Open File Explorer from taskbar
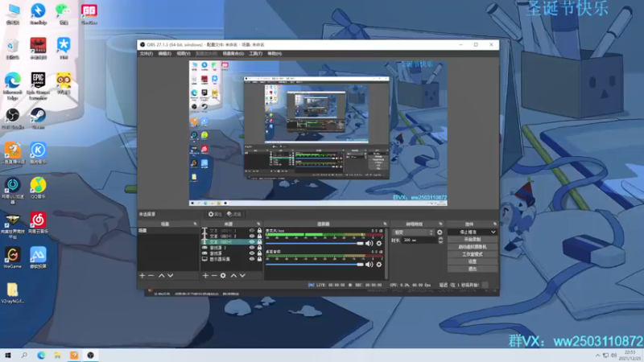This screenshot has width=644, height=362. pos(57,356)
